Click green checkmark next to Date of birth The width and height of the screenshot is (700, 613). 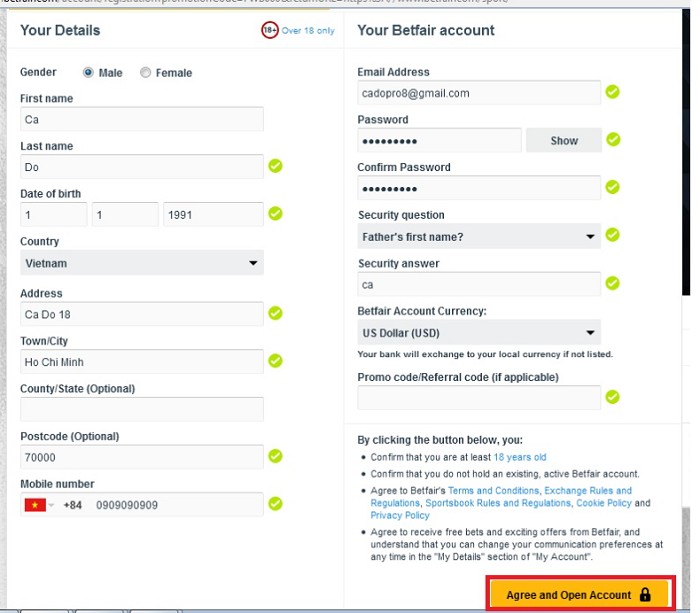[275, 214]
